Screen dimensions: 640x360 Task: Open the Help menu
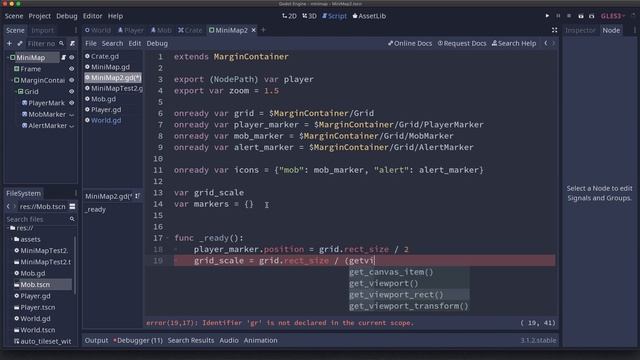click(x=116, y=16)
